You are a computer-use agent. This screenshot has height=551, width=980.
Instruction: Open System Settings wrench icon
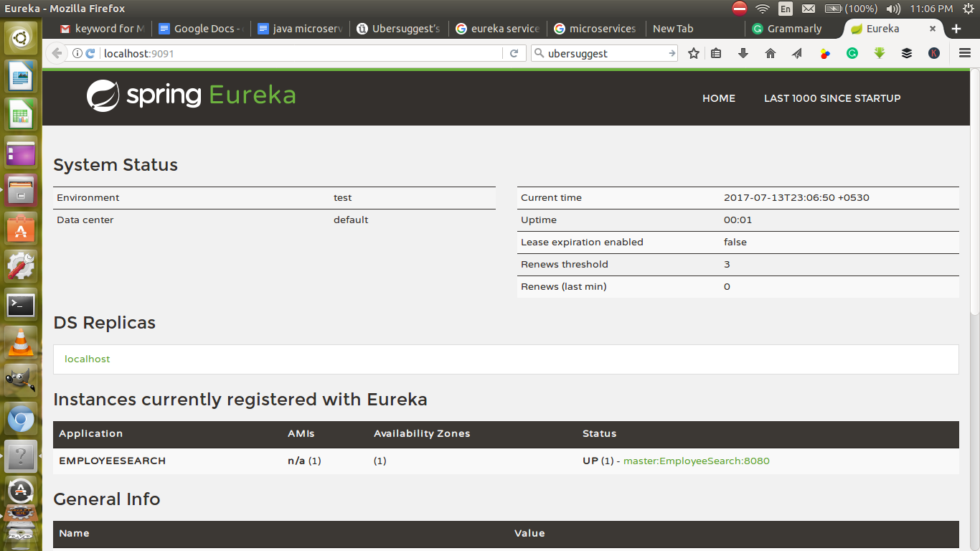[21, 267]
